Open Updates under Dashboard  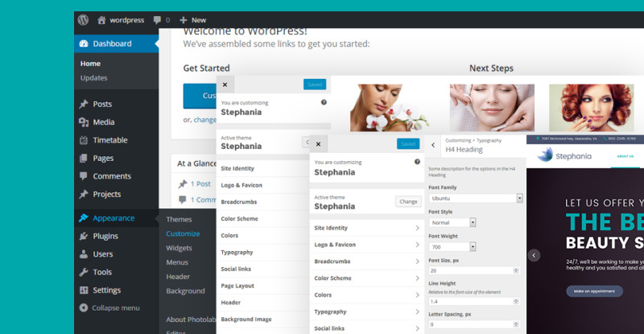point(93,77)
